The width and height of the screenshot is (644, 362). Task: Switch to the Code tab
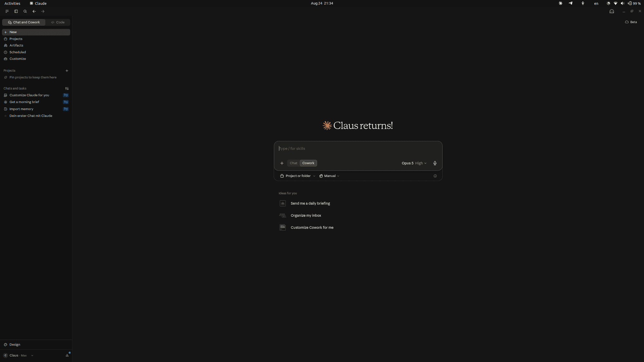[x=58, y=22]
